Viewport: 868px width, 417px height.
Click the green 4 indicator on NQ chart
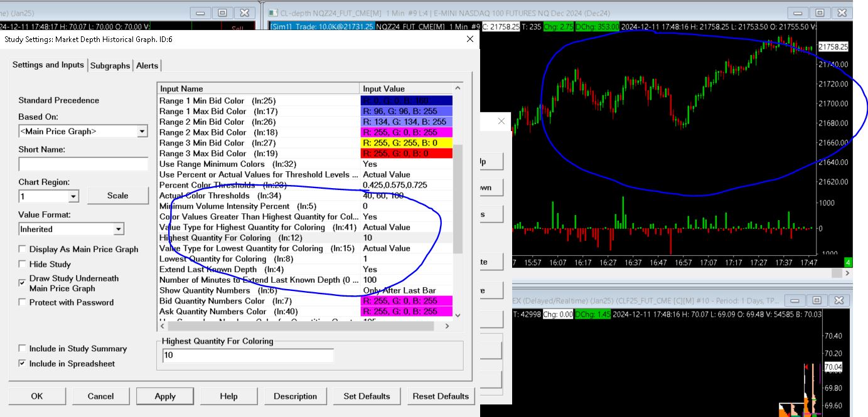848,262
